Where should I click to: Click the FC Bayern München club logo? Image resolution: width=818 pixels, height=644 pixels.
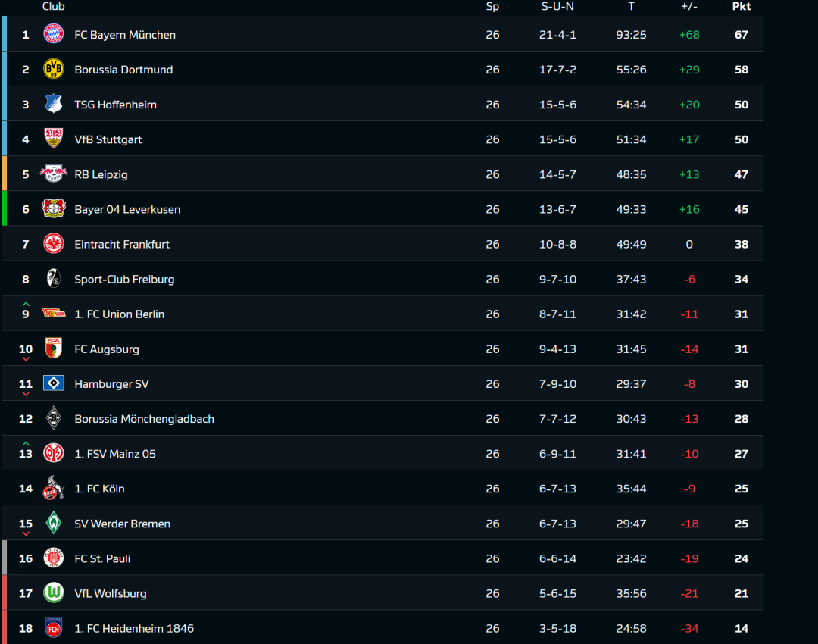54,34
